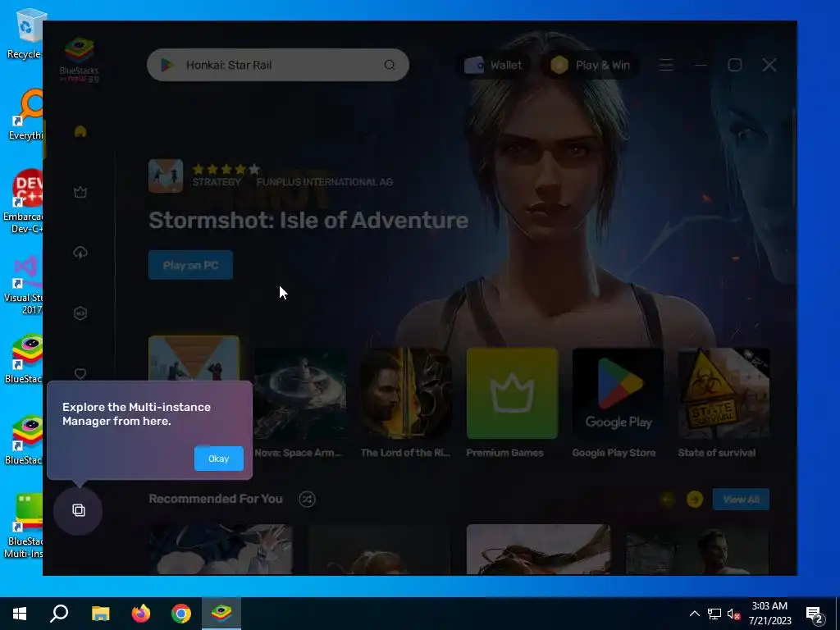Screen dimensions: 840x630
Task: Select the Embarcadero Dev-C++ desktop shortcut
Action: 22,201
